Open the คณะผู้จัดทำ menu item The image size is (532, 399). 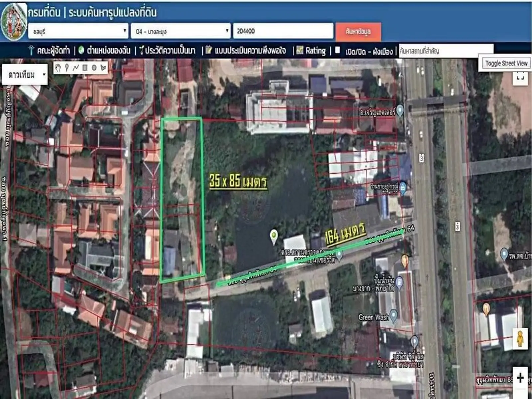pyautogui.click(x=53, y=50)
